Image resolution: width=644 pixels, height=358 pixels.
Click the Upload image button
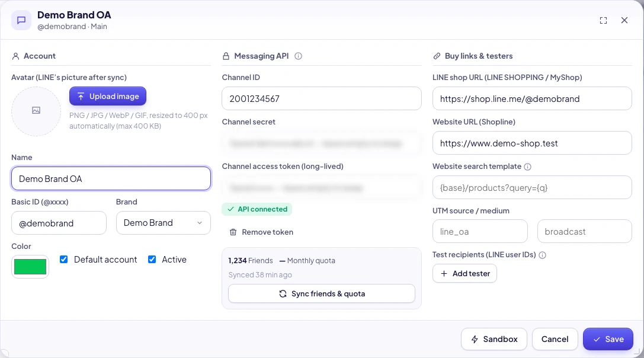click(108, 96)
